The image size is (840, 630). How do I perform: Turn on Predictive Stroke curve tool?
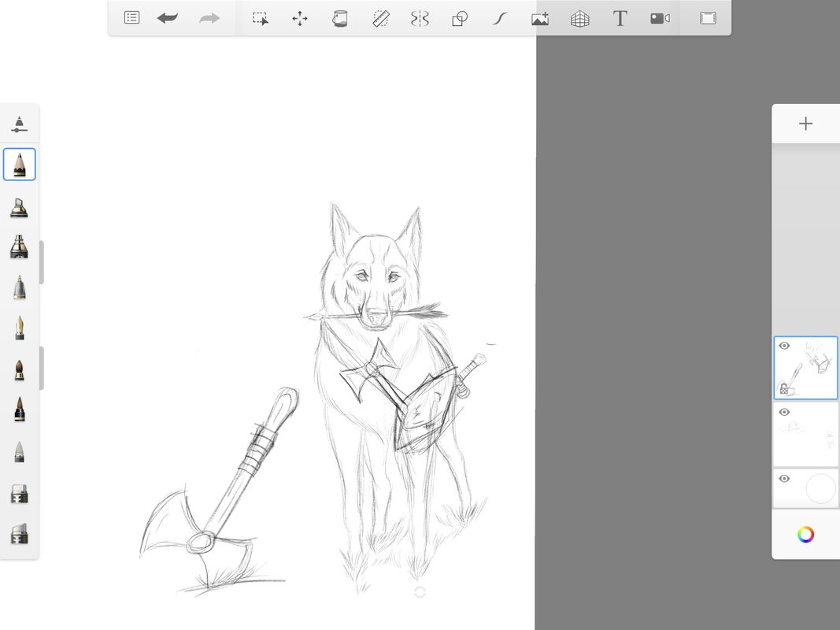(500, 18)
